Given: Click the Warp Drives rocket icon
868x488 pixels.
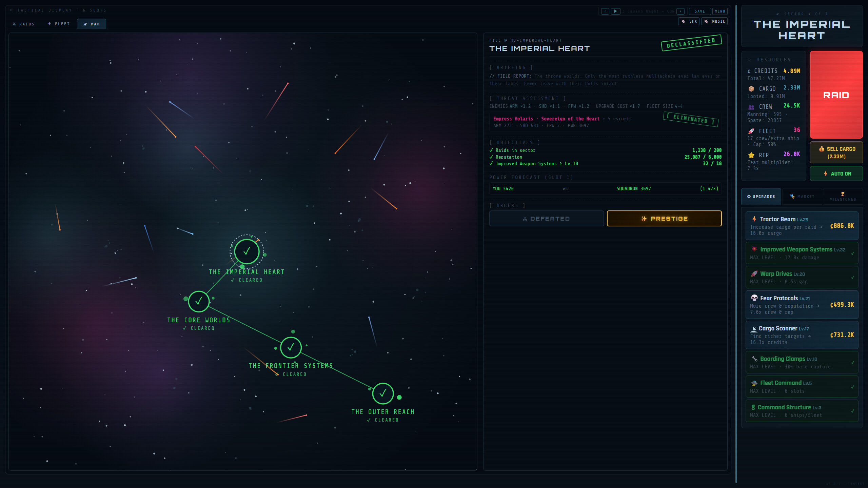Looking at the screenshot, I should pyautogui.click(x=754, y=273).
